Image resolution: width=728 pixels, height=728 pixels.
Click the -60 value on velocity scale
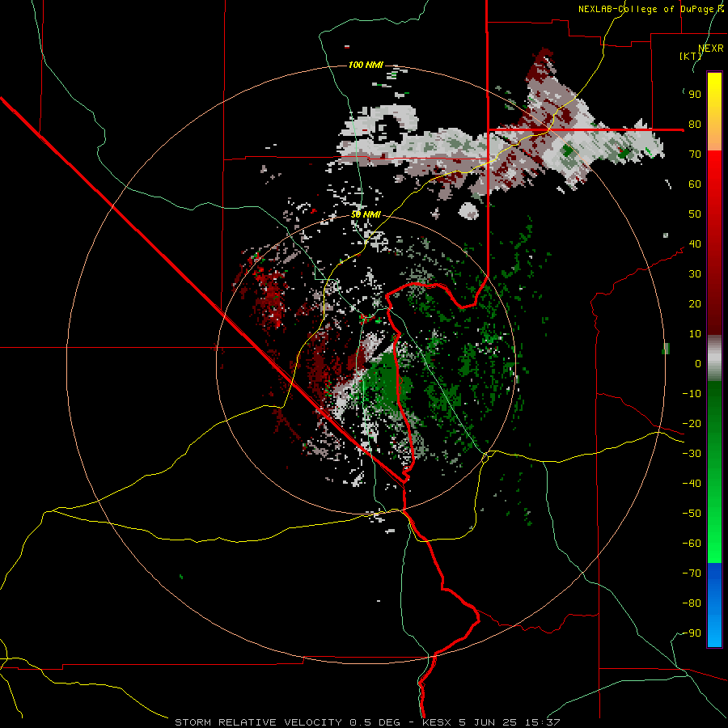pyautogui.click(x=692, y=544)
